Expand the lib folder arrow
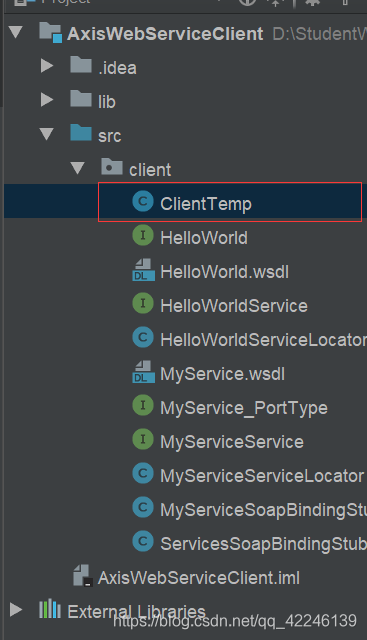The image size is (367, 640). [47, 100]
